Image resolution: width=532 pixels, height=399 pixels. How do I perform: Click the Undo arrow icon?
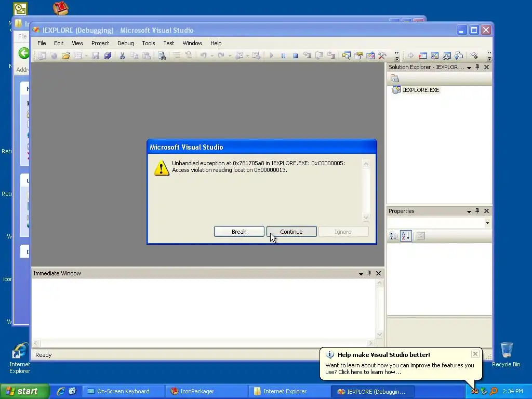203,56
